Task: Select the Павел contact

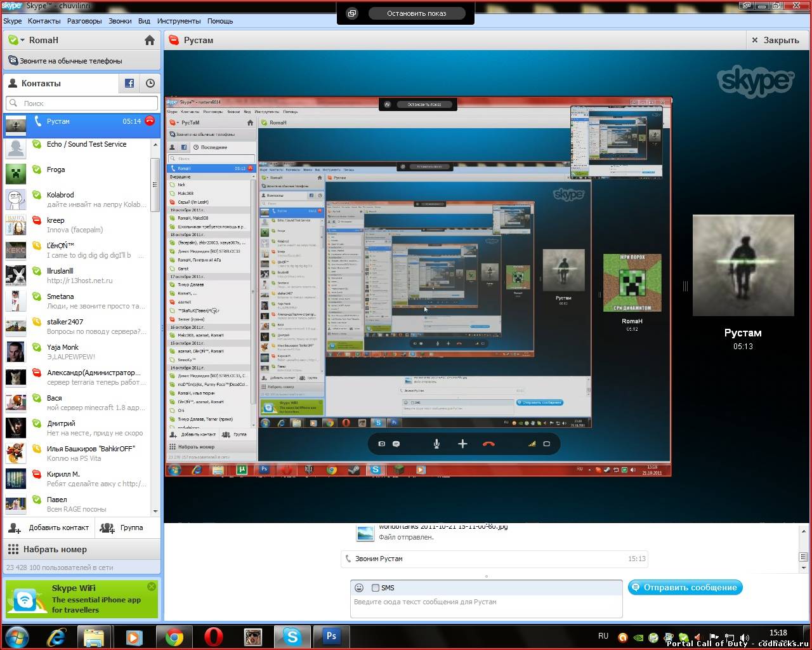Action: pos(77,504)
